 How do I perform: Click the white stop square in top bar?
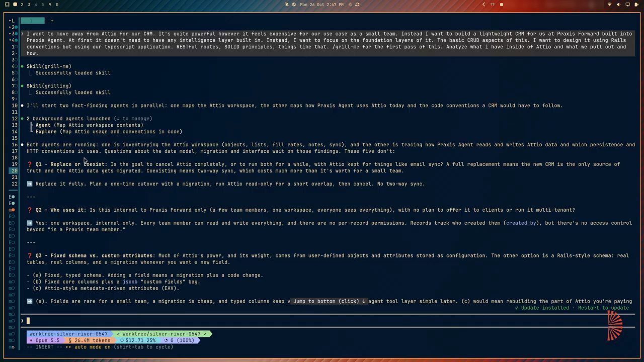[x=501, y=5]
